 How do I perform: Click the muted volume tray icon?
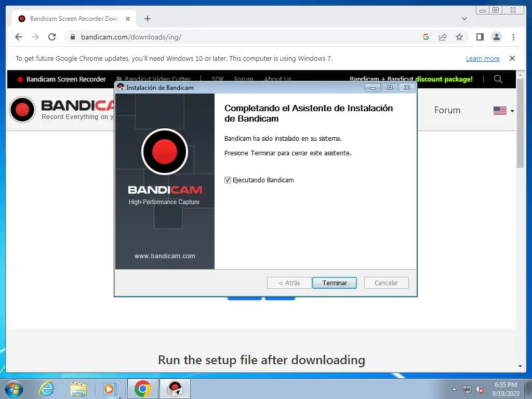coord(480,389)
